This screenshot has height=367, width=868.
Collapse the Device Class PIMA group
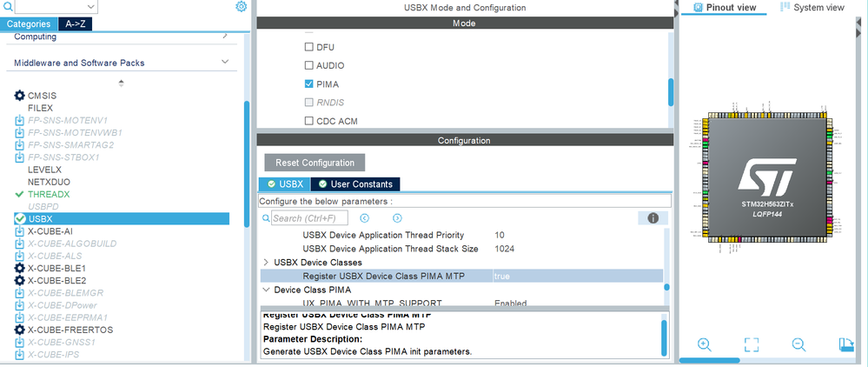[266, 290]
